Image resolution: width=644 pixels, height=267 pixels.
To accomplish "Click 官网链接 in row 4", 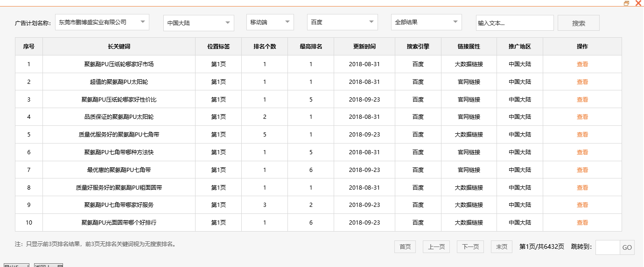I will click(x=469, y=117).
